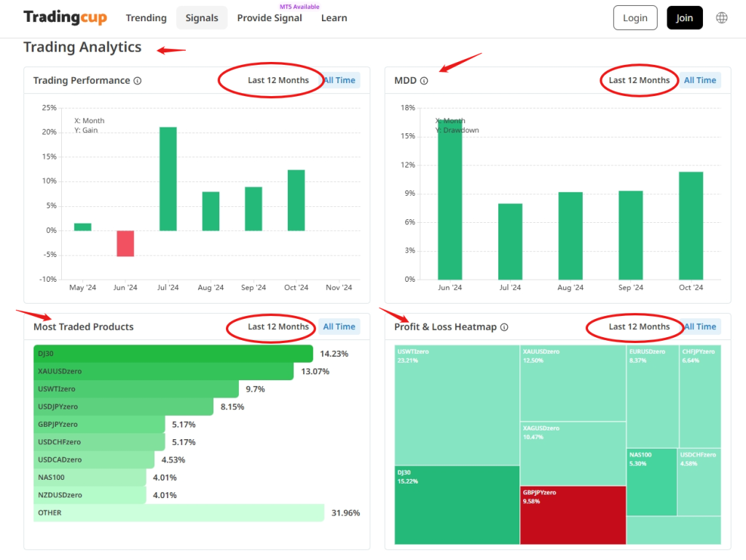Choose Last 12 Months for Profit & Loss Heatmap
Image resolution: width=746 pixels, height=560 pixels.
(x=639, y=327)
